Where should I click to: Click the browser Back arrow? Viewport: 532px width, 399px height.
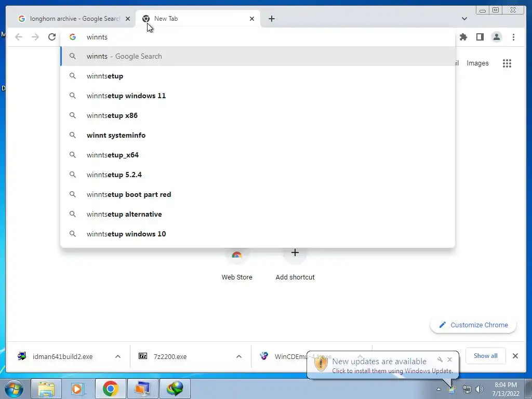tap(19, 37)
